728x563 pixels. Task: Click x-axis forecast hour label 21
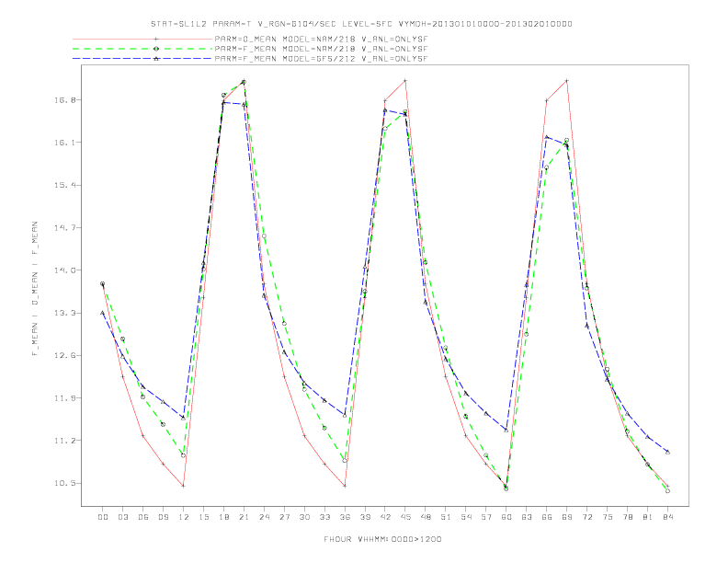coord(244,517)
